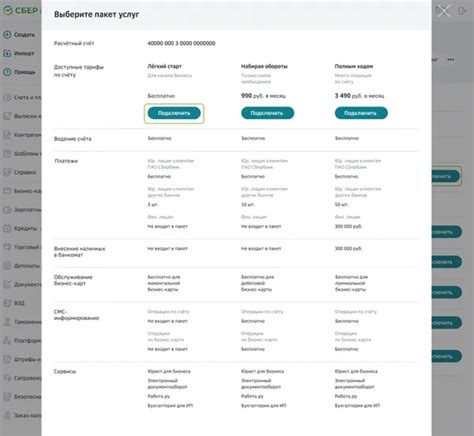Connect the Лёгкий старт package
Viewport: 474px width, 436px height.
tap(174, 113)
